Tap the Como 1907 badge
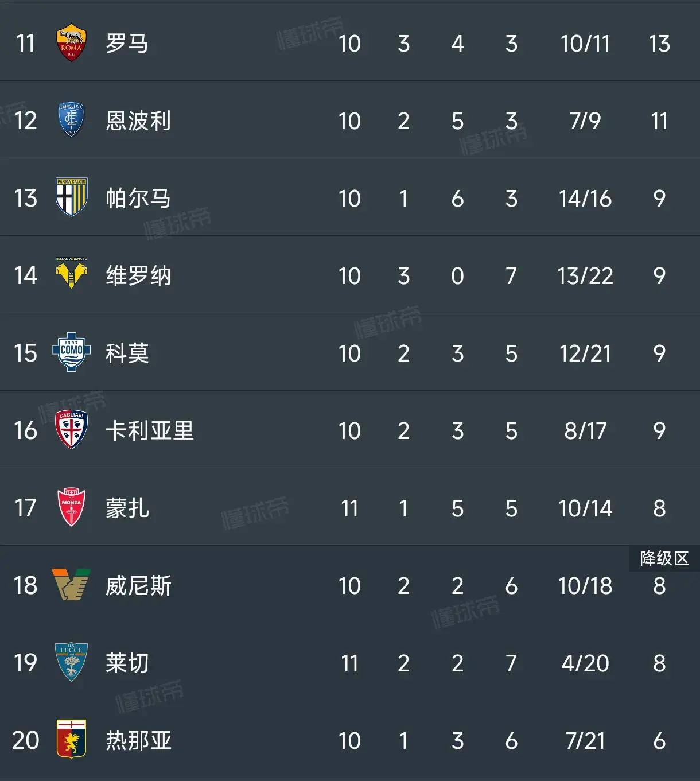This screenshot has height=781, width=700. pyautogui.click(x=71, y=352)
